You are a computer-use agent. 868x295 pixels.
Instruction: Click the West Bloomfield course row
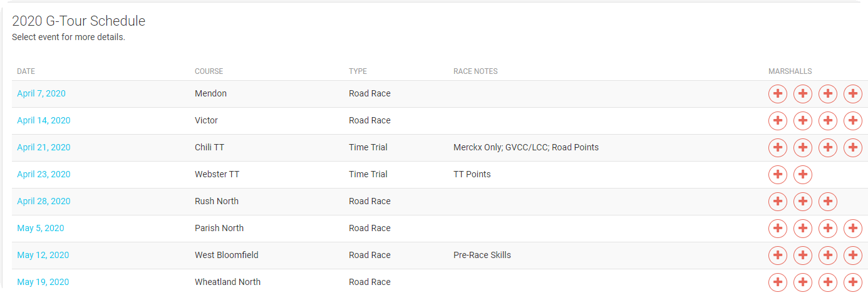(440, 256)
